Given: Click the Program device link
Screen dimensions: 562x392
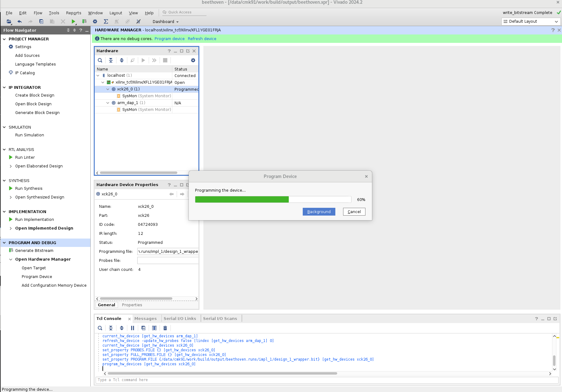Looking at the screenshot, I should [x=170, y=39].
